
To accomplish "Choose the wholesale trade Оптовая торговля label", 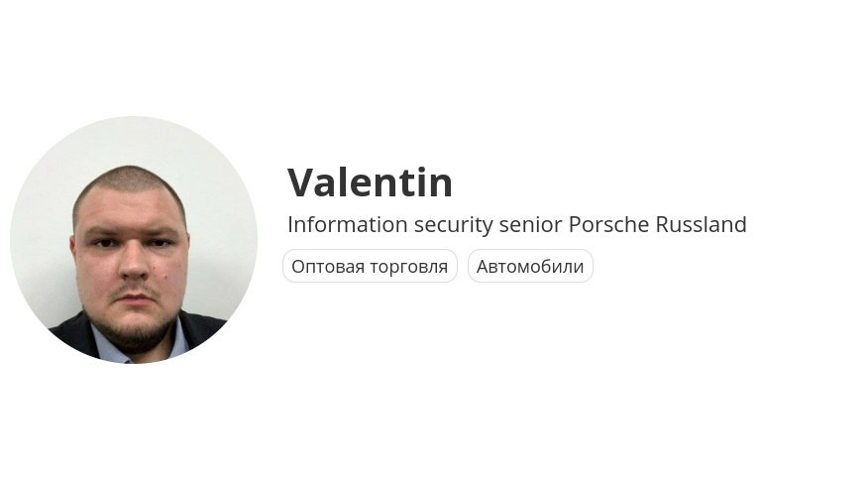I will 370,266.
